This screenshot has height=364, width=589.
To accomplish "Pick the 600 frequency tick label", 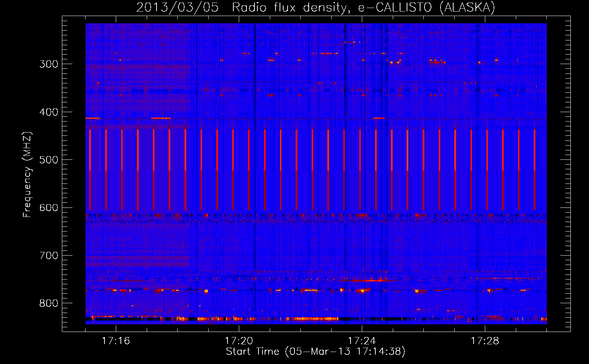I will pos(49,207).
